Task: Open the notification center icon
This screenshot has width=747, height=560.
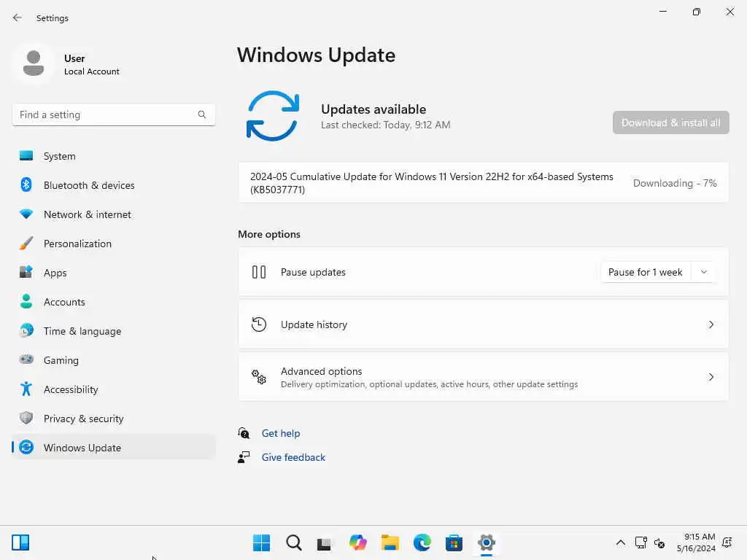Action: (x=727, y=542)
